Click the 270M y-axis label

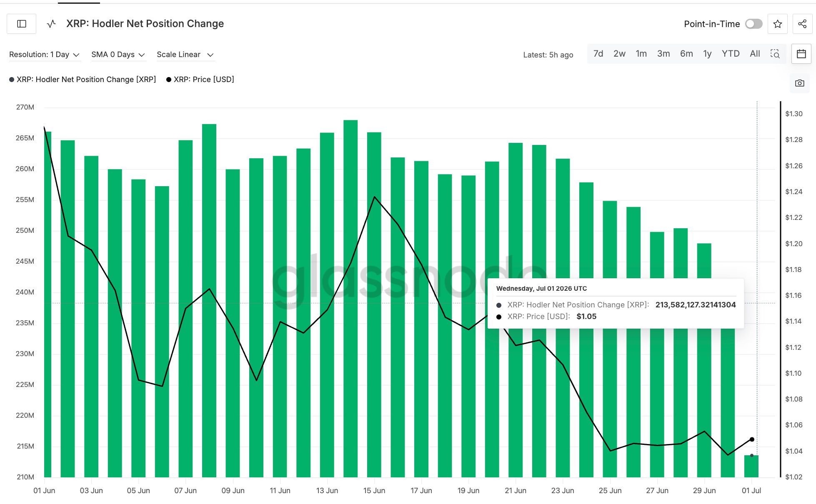(25, 107)
